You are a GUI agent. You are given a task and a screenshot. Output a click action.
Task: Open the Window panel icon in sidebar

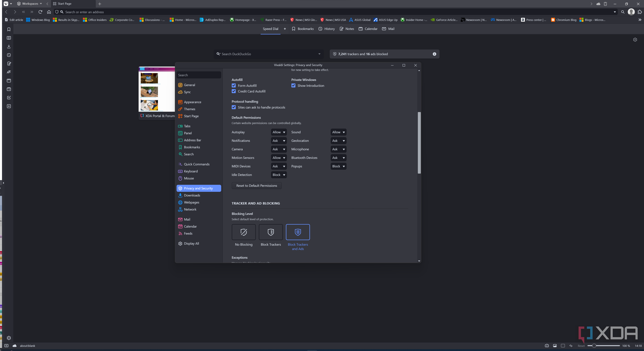9,80
